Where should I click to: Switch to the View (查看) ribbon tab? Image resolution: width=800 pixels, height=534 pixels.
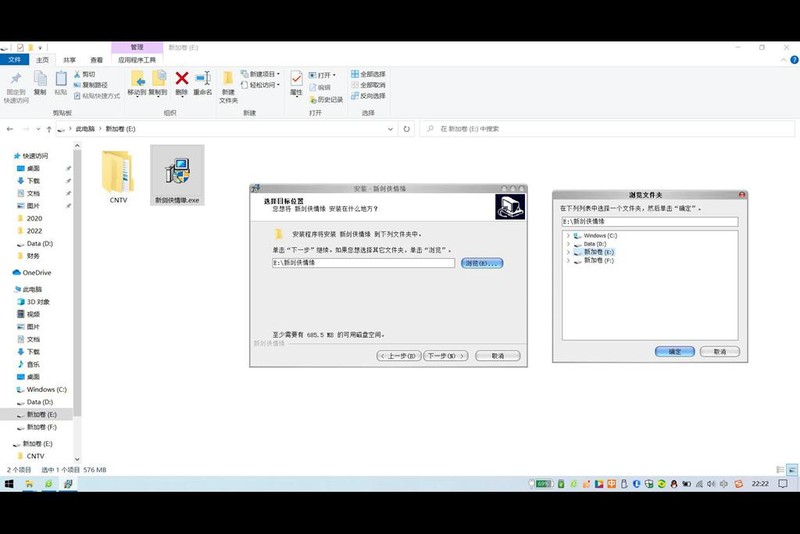(x=96, y=60)
